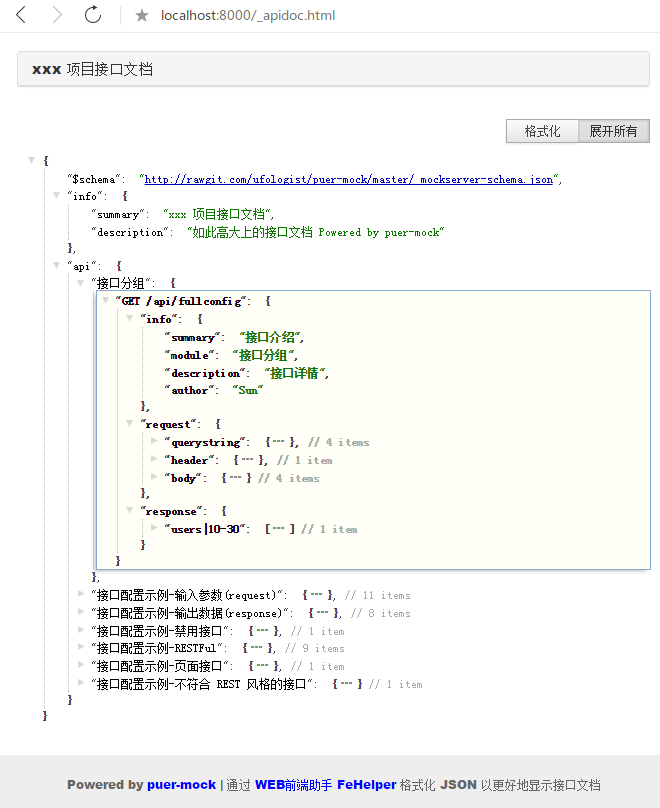Image resolution: width=660 pixels, height=808 pixels.
Task: Click the "// 11 items" comment
Action: click(x=378, y=596)
